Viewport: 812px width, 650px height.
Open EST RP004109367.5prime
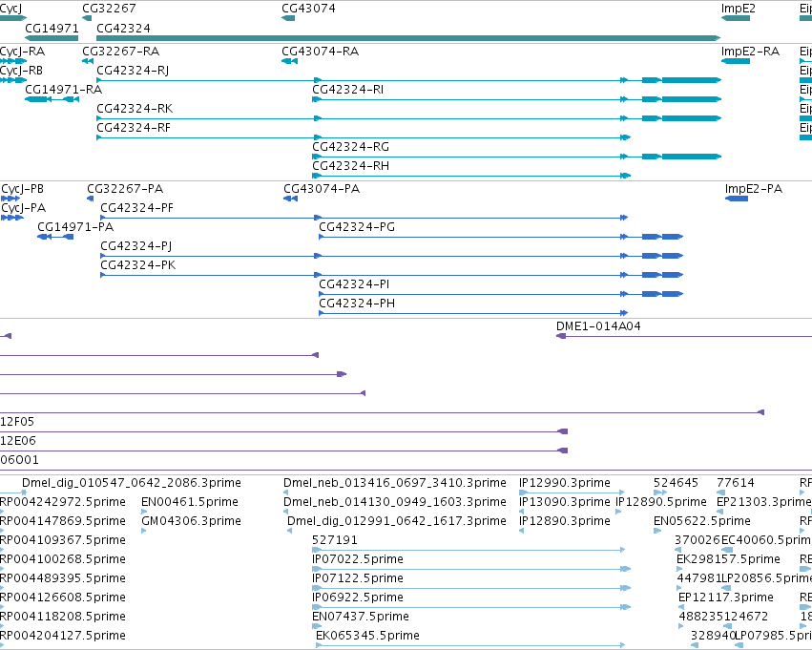coord(63,541)
